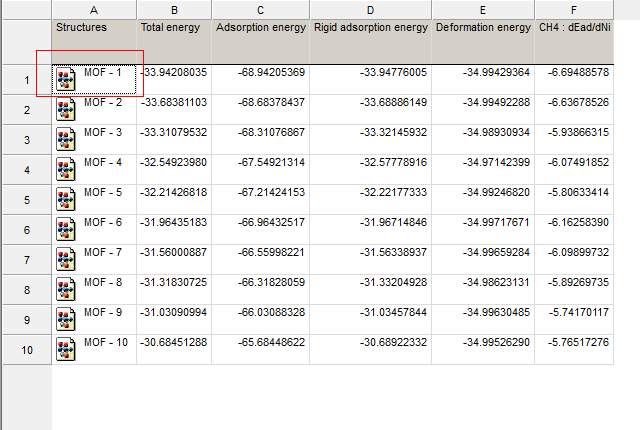Screen dimensions: 640x430
Task: Select row header 9
Action: (x=27, y=320)
